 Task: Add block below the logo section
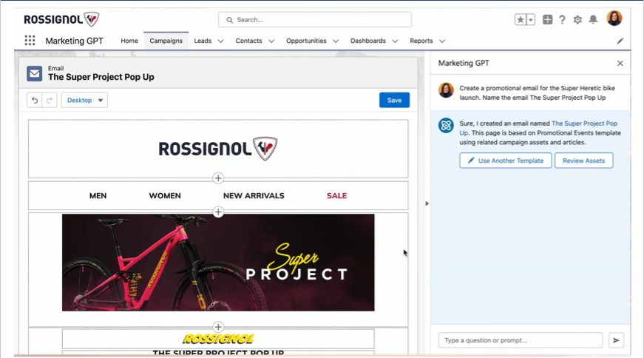[x=218, y=178]
